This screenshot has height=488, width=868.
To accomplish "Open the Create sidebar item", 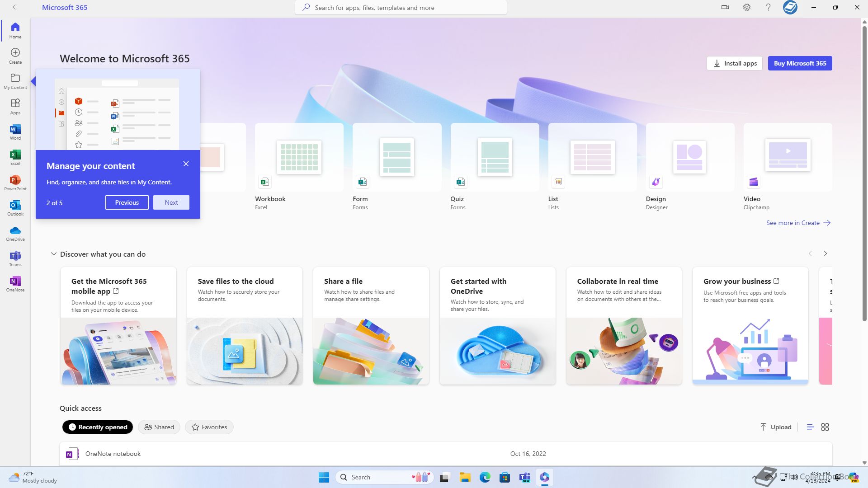I will click(15, 56).
